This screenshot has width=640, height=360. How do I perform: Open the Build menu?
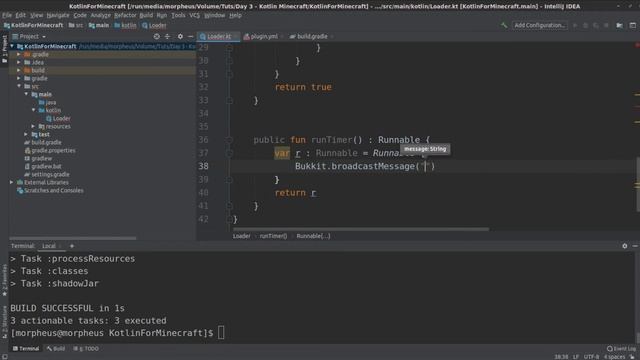[146, 15]
